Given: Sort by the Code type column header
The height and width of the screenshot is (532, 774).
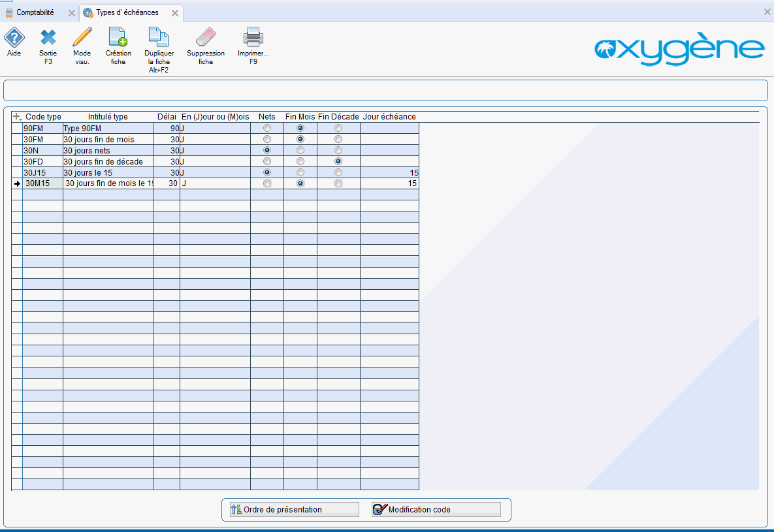Looking at the screenshot, I should point(43,117).
